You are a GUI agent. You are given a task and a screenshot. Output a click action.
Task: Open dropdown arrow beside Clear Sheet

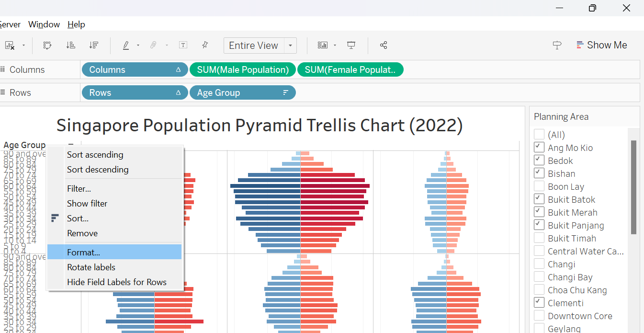click(23, 46)
